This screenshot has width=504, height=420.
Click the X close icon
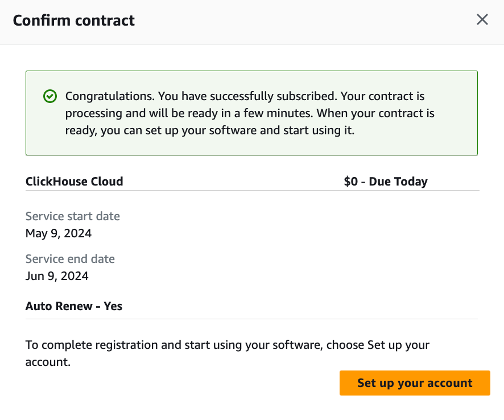coord(482,19)
